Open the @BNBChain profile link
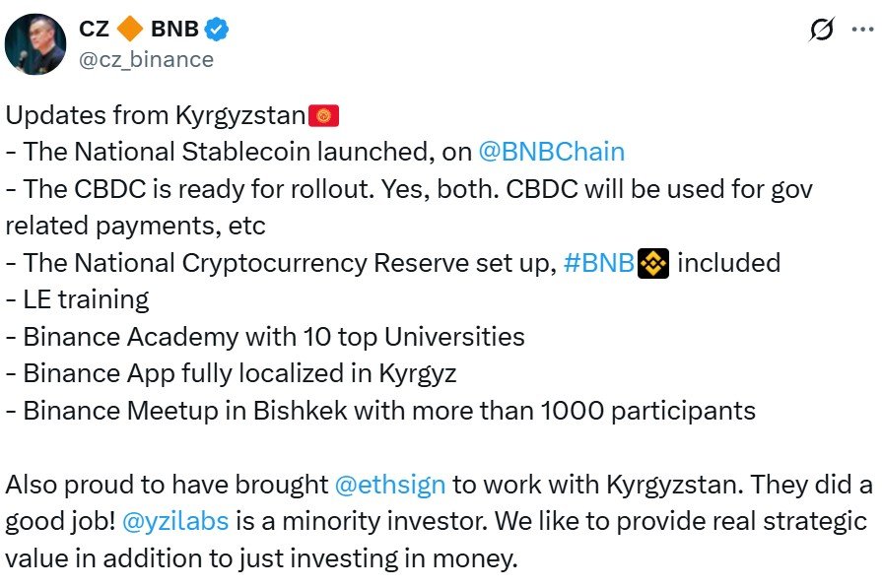This screenshot has height=588, width=882. 551,151
